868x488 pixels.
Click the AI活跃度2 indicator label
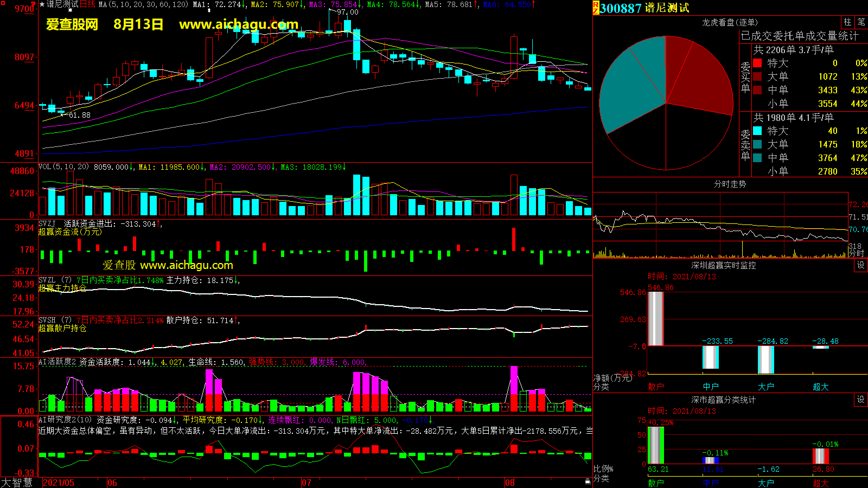pyautogui.click(x=57, y=362)
